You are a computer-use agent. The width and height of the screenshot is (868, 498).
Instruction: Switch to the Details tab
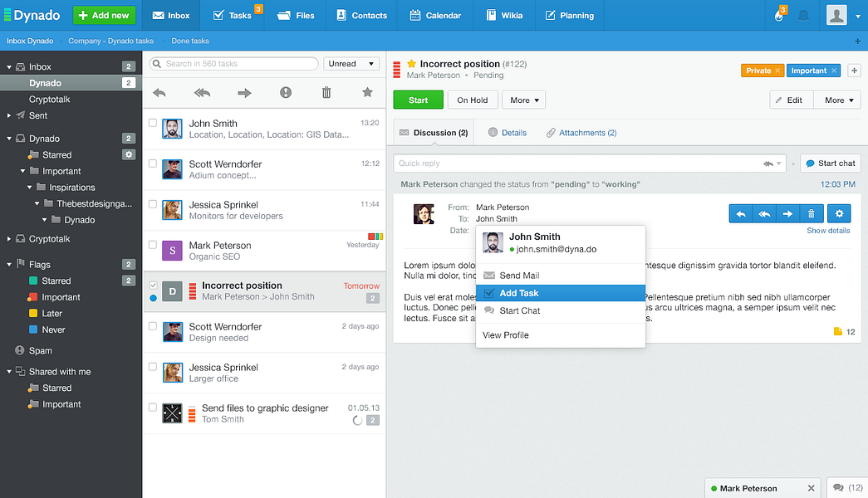click(508, 133)
